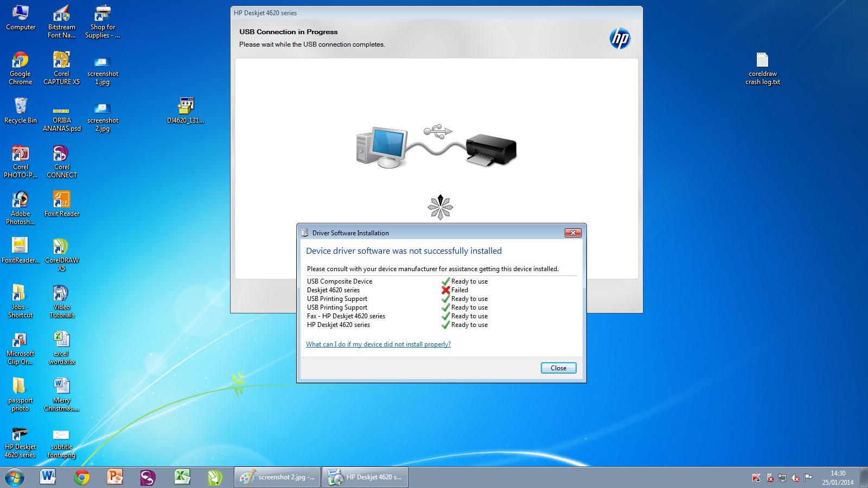Open the 'What can I do' help link
Image resolution: width=868 pixels, height=488 pixels.
tap(378, 344)
